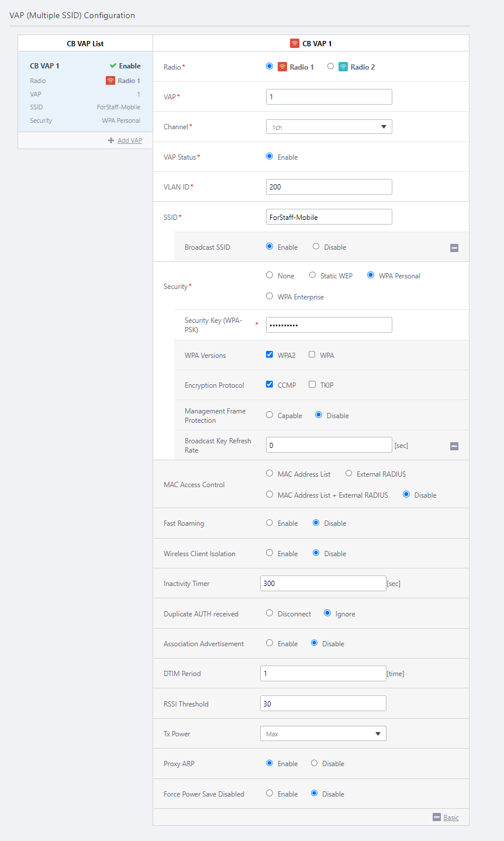The width and height of the screenshot is (504, 841).
Task: Select the teal Radio 2 wifi icon
Action: point(343,67)
